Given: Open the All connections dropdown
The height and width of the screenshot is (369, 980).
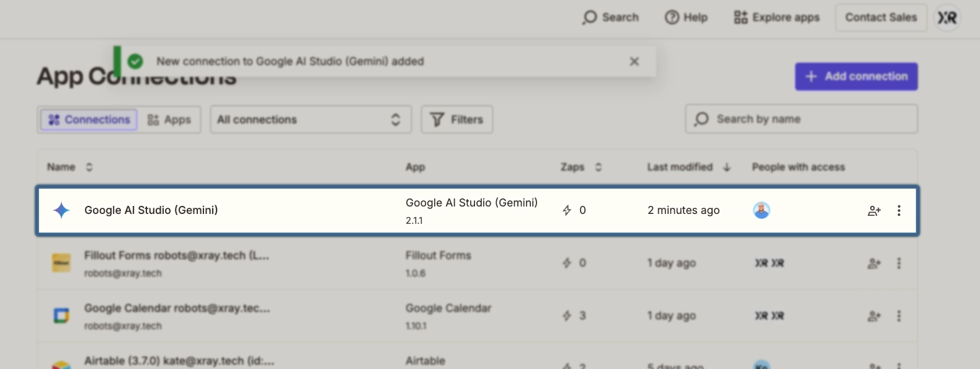Looking at the screenshot, I should point(311,120).
